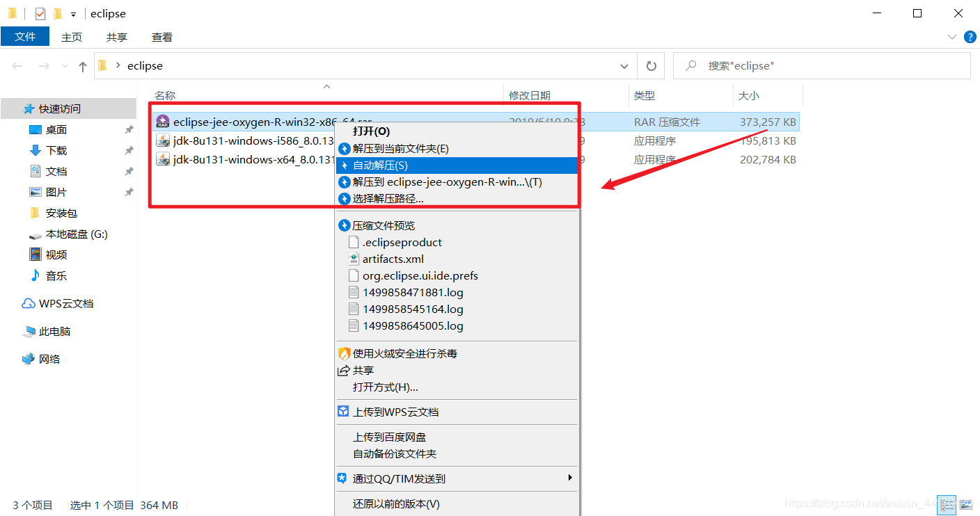The height and width of the screenshot is (516, 980).
Task: Choose 自动备份该文件夹 from the context menu
Action: point(457,453)
